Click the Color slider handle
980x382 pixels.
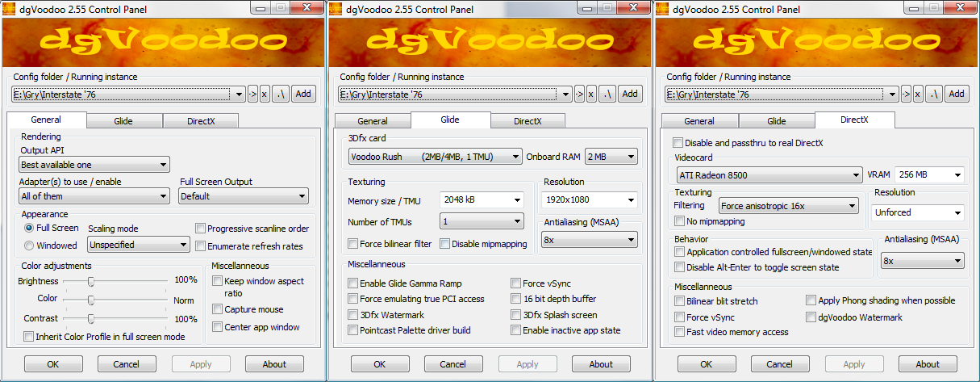click(91, 300)
